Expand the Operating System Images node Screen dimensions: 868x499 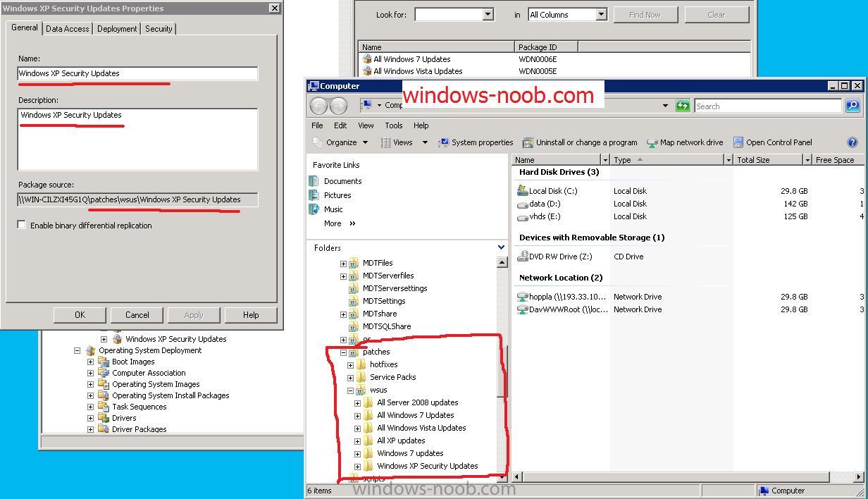click(90, 384)
